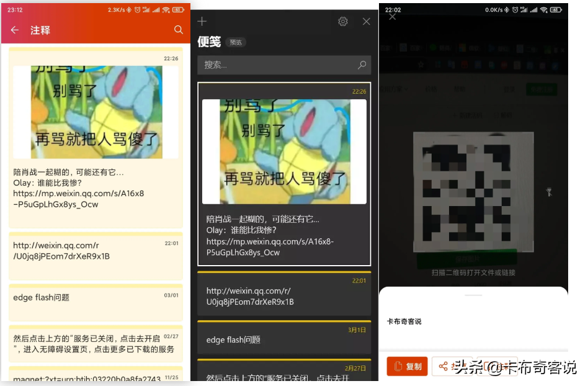The image size is (588, 386).
Task: Tap the 复制 button
Action: (x=408, y=366)
